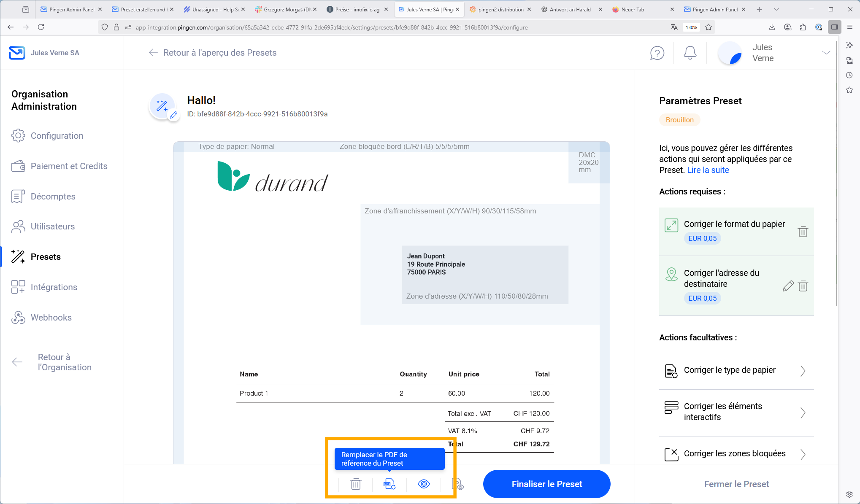This screenshot has width=860, height=504.
Task: Follow the 'Lire la suite' link
Action: click(708, 170)
